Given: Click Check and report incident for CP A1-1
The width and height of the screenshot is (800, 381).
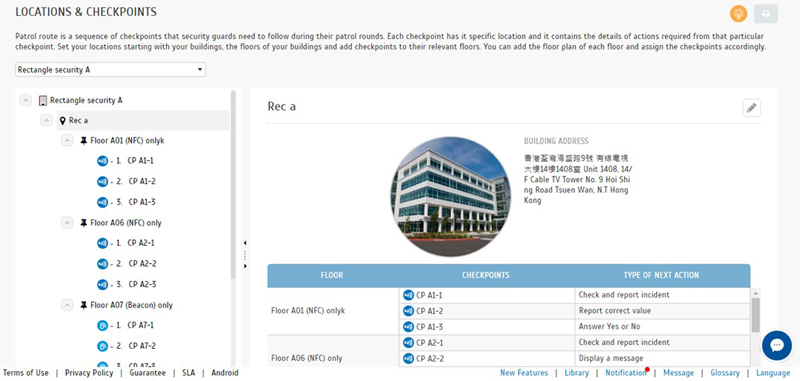Looking at the screenshot, I should pyautogui.click(x=662, y=295).
